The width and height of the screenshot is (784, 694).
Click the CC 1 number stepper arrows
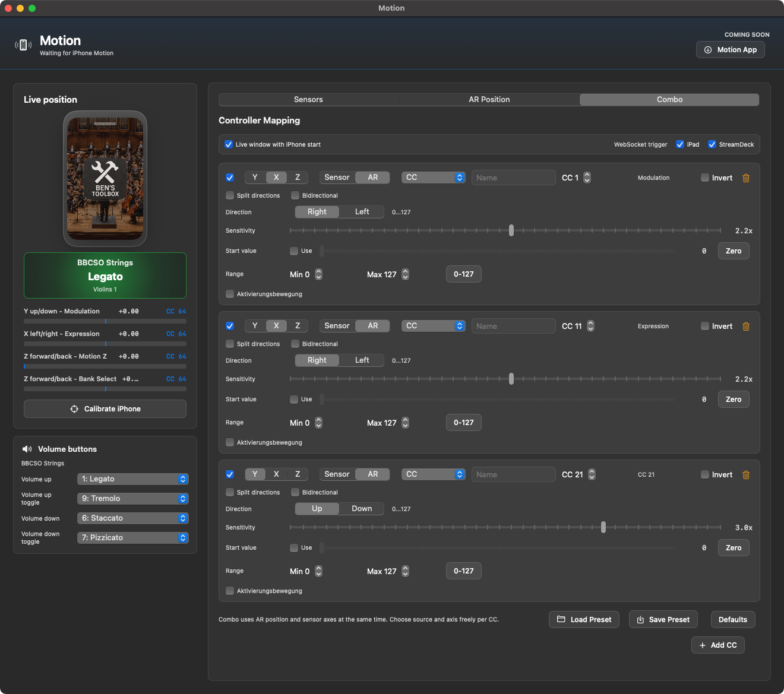[587, 178]
